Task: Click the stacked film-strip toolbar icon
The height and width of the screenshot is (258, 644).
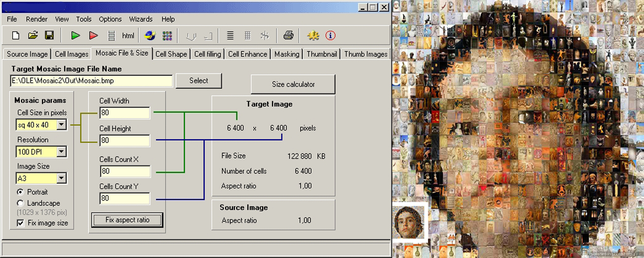Action: [x=111, y=36]
